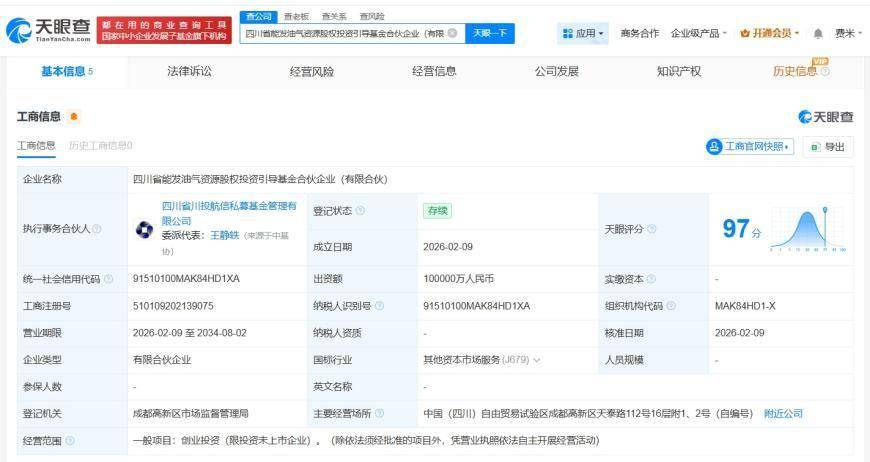This screenshot has width=870, height=462.
Task: Click the help icon next to 天眼评分
Action: point(651,229)
